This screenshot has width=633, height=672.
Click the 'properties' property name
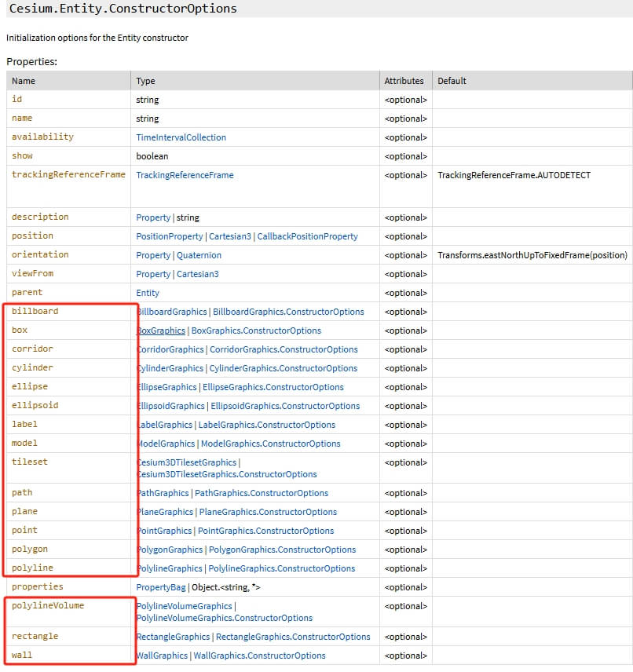point(38,586)
